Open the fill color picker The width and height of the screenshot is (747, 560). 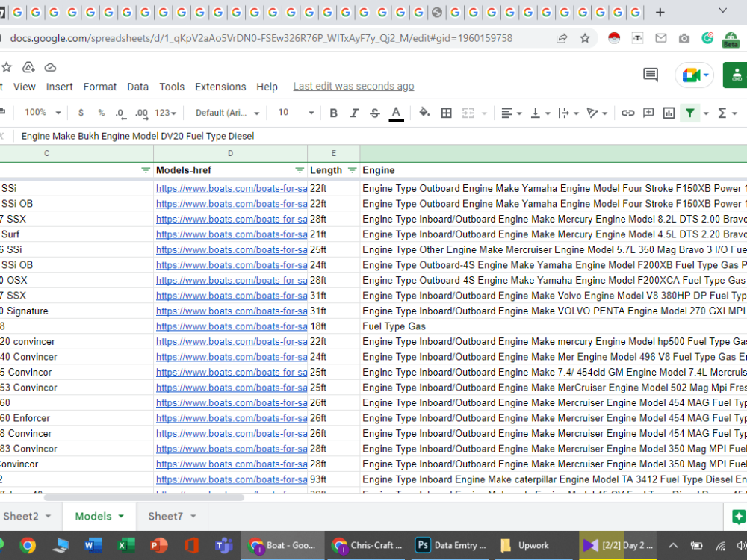tap(424, 113)
